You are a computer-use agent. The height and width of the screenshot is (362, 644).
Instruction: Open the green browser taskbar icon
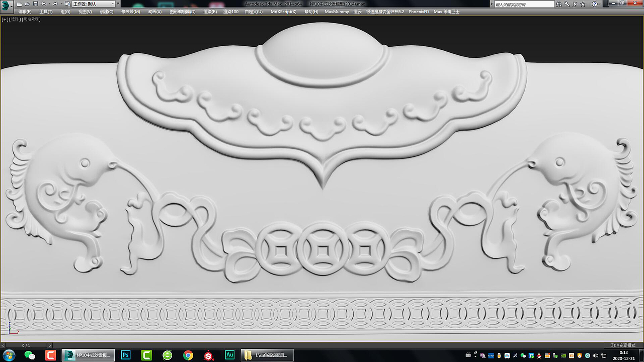click(168, 355)
